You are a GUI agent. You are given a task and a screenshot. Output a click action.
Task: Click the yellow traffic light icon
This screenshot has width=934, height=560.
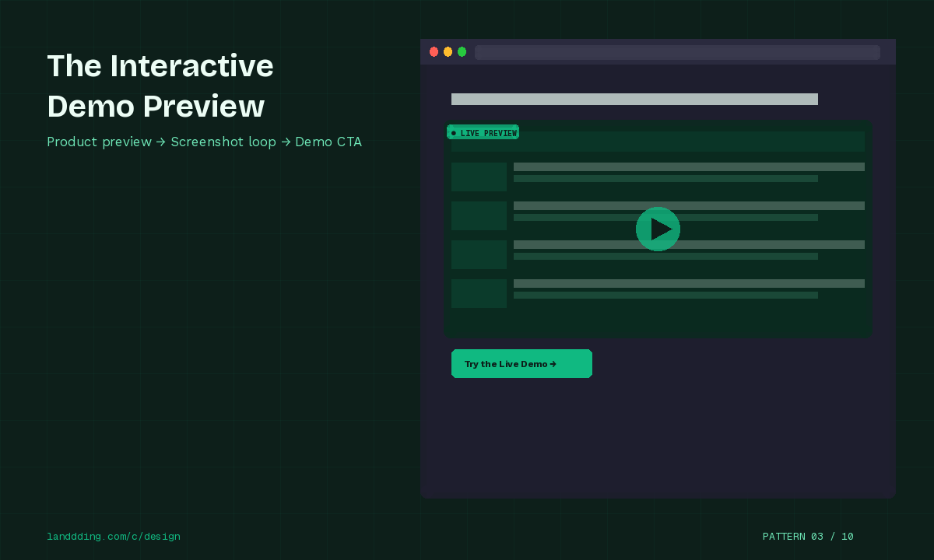(x=448, y=52)
